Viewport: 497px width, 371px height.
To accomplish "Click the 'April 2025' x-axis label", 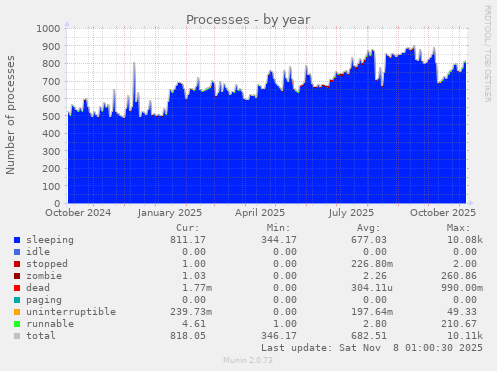I will [260, 213].
